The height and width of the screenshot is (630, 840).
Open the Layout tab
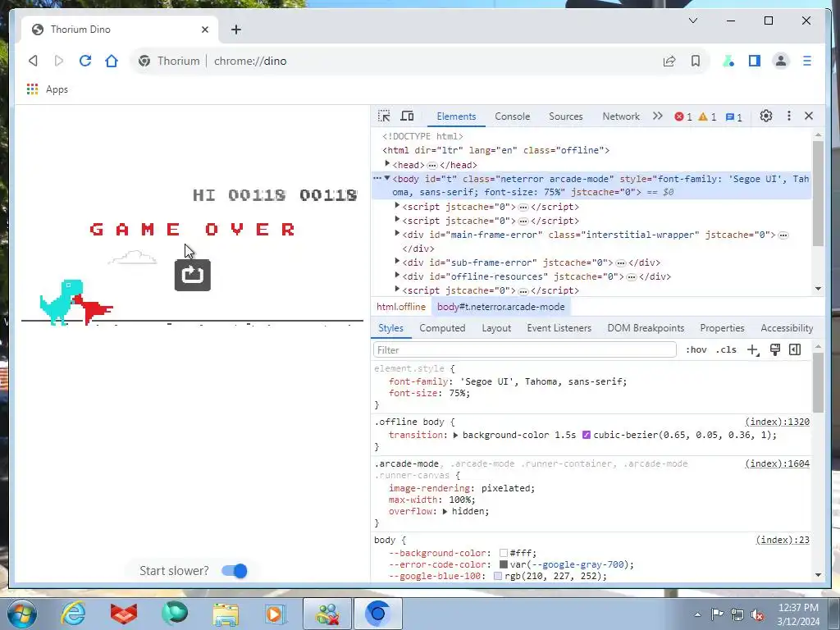[x=496, y=328]
